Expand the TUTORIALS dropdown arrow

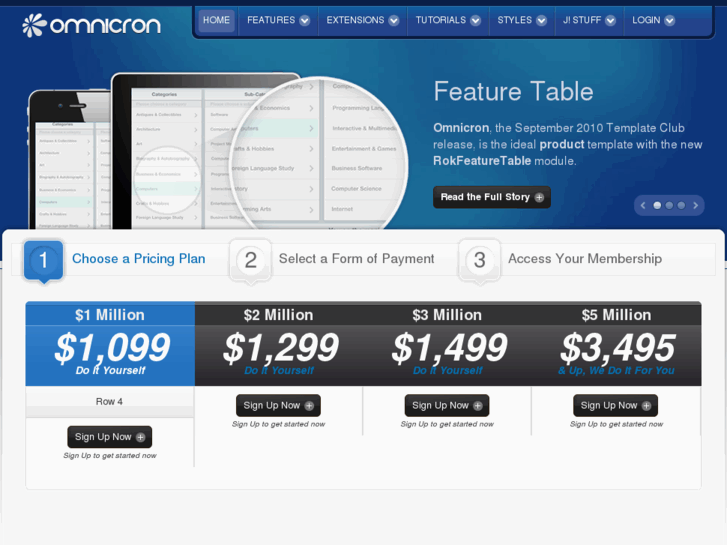click(475, 20)
